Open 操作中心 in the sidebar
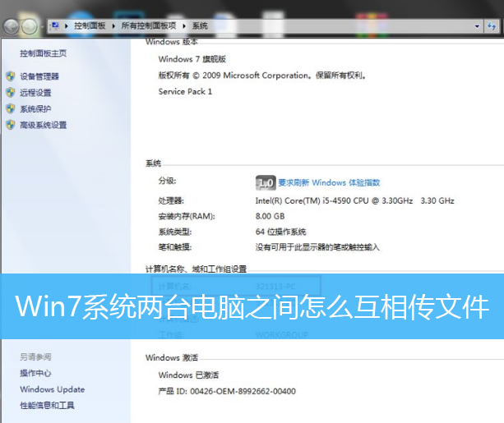The width and height of the screenshot is (504, 423). click(x=35, y=373)
